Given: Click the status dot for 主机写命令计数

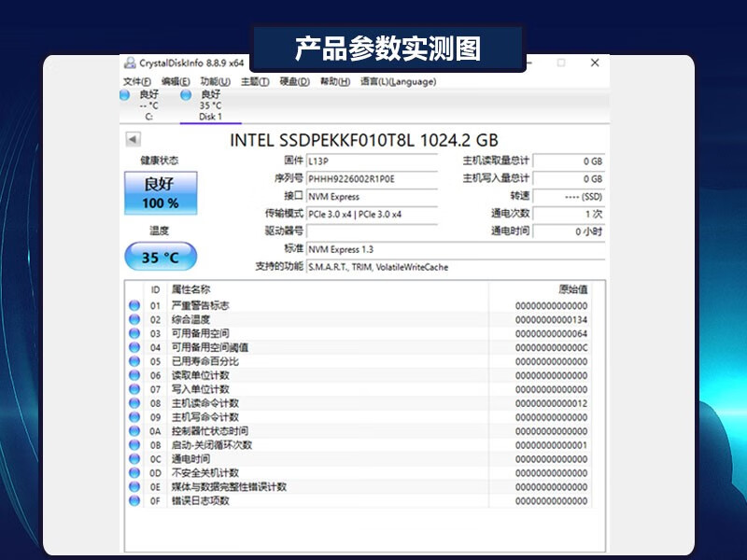Looking at the screenshot, I should (x=134, y=417).
